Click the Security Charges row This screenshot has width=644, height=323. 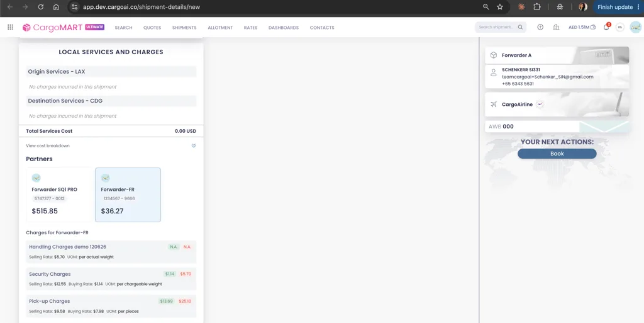point(111,279)
